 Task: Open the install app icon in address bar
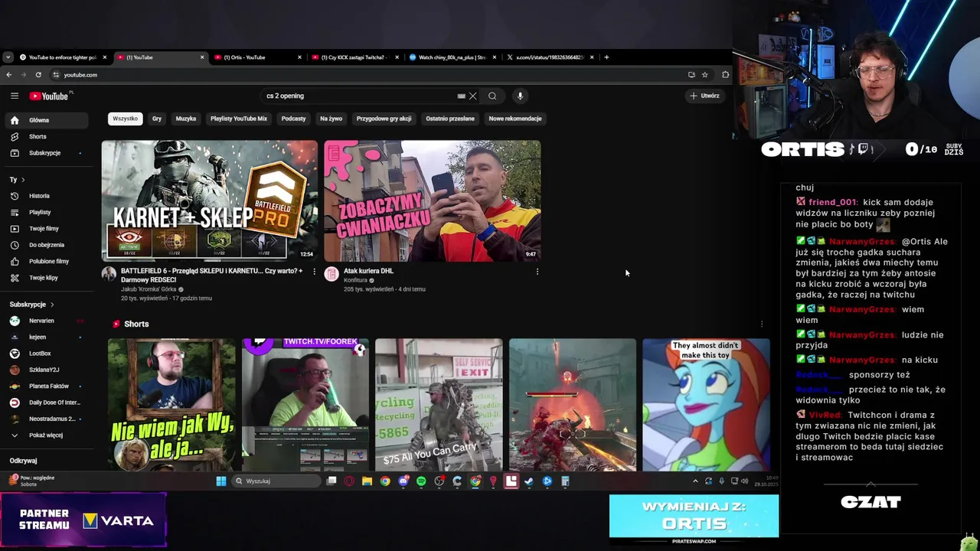(x=691, y=74)
